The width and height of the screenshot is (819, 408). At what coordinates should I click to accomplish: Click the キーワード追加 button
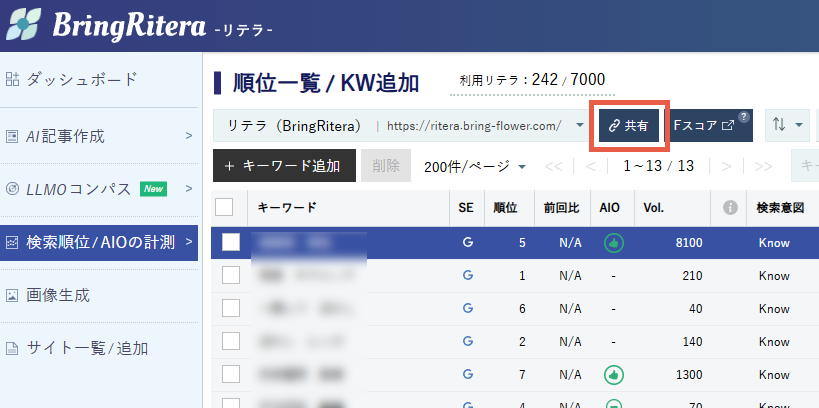(284, 166)
